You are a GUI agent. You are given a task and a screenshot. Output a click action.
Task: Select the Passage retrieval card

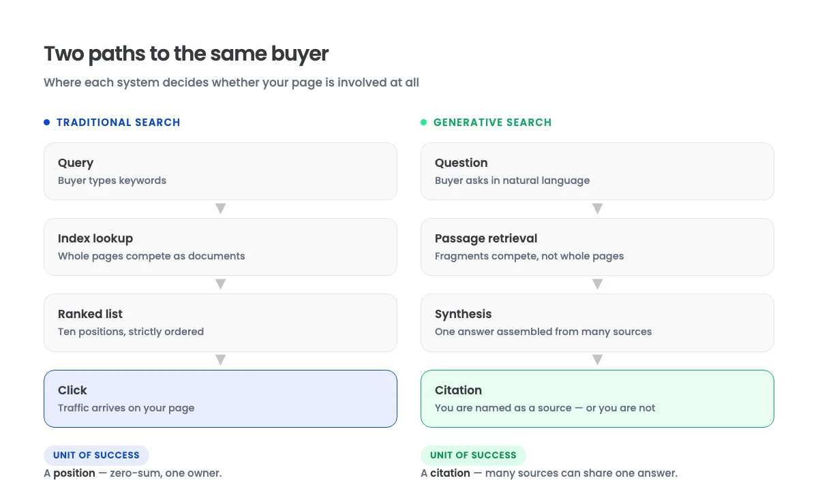597,247
